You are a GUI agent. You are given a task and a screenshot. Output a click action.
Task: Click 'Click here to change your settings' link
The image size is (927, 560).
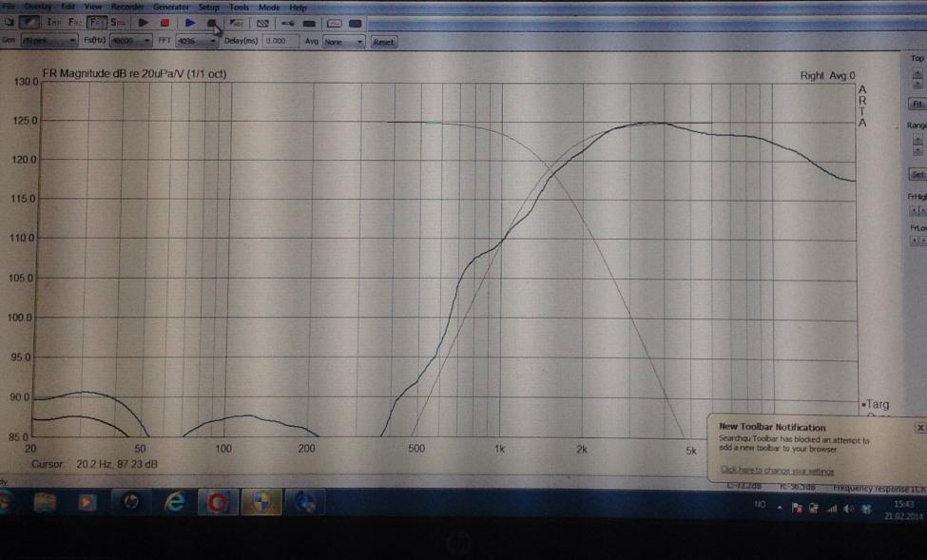(x=777, y=471)
